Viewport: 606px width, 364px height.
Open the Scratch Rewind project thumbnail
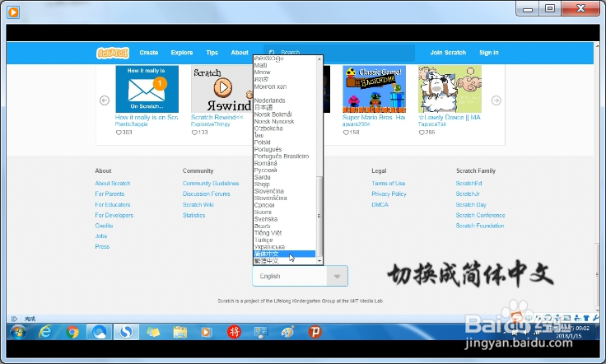(x=221, y=89)
